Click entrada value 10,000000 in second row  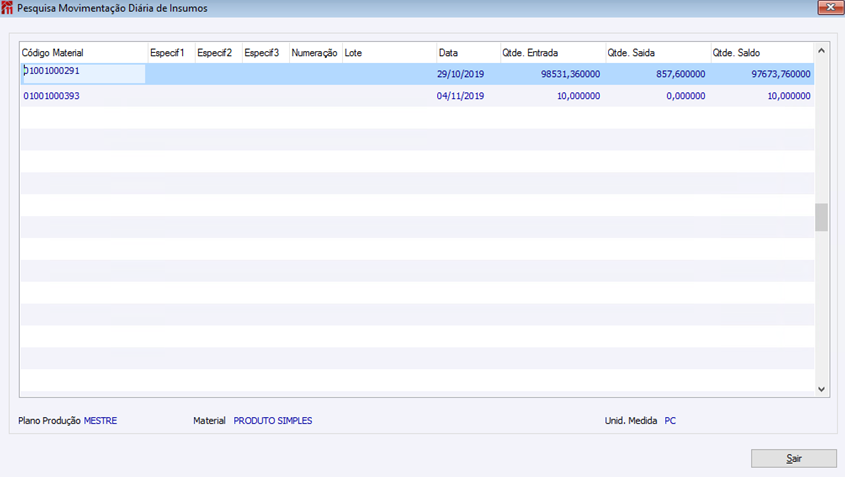[x=578, y=96]
